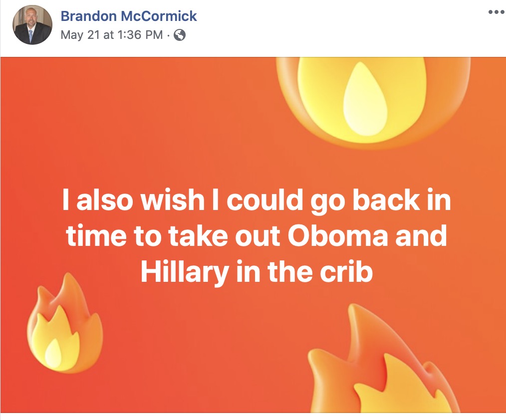This screenshot has width=506, height=420.
Task: Click the empty orange background of the post
Action: click(x=150, y=125)
